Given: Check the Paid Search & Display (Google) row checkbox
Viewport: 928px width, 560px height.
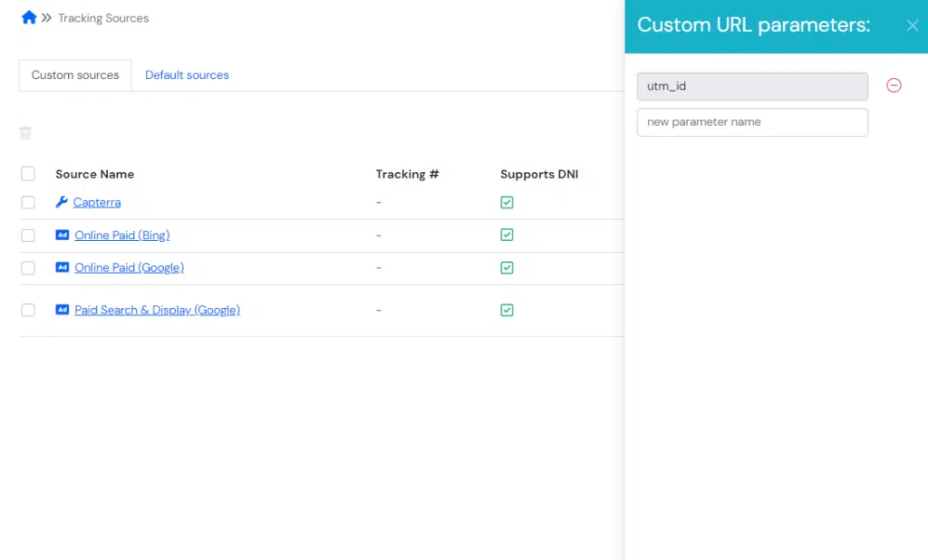Looking at the screenshot, I should tap(28, 310).
